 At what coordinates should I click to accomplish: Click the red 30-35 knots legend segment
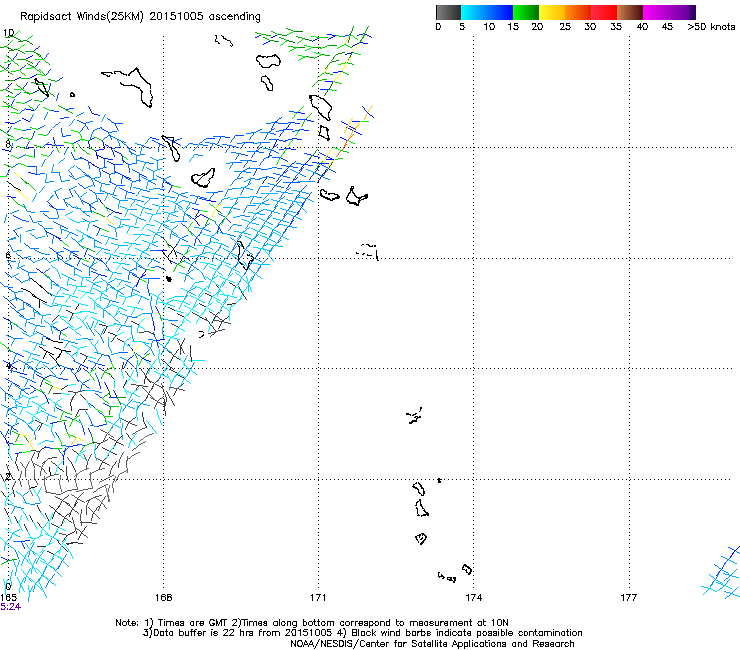coord(604,12)
